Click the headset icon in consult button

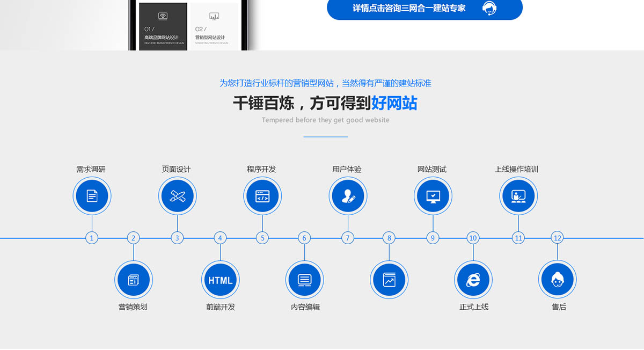coord(489,8)
